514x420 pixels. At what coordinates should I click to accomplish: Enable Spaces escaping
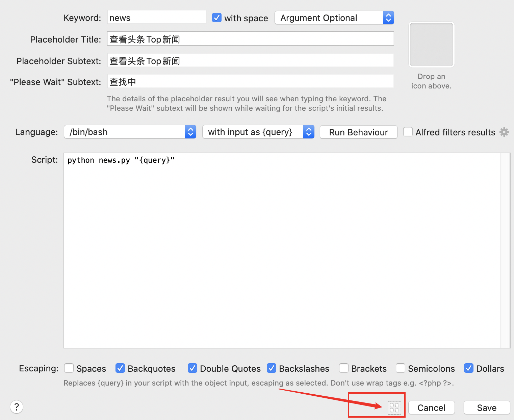(x=69, y=368)
